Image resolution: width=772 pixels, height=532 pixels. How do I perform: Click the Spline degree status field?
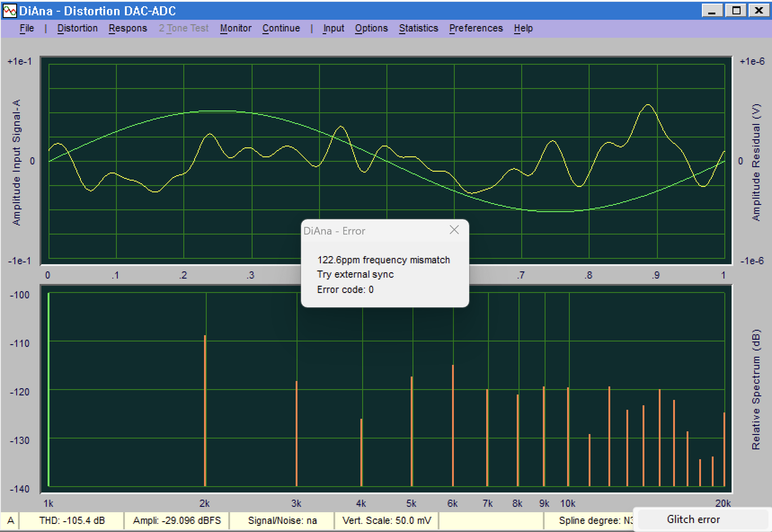point(590,521)
